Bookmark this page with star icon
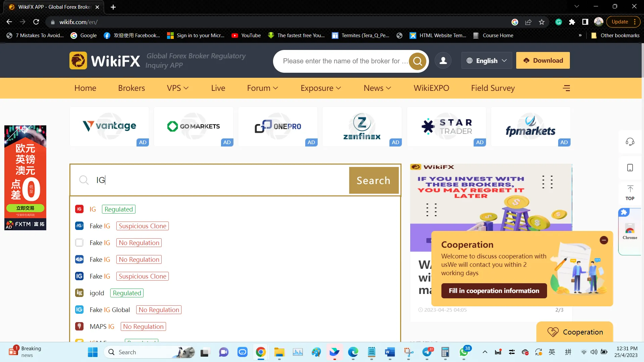644x362 pixels. pyautogui.click(x=542, y=22)
